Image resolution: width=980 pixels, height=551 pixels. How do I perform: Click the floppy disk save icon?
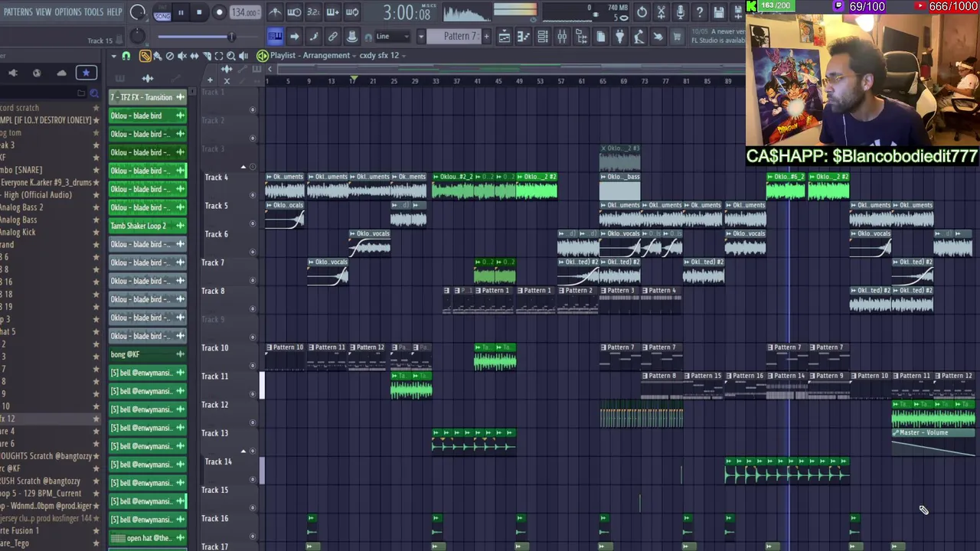[718, 12]
